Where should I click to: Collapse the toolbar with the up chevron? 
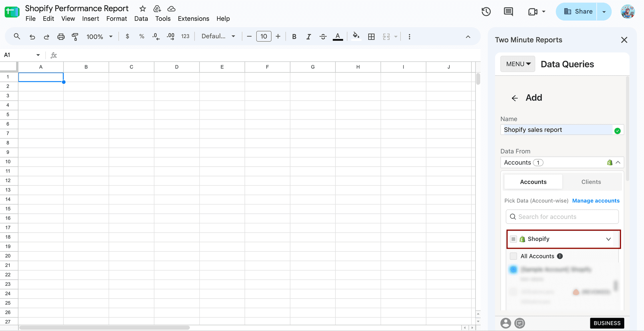tap(468, 37)
